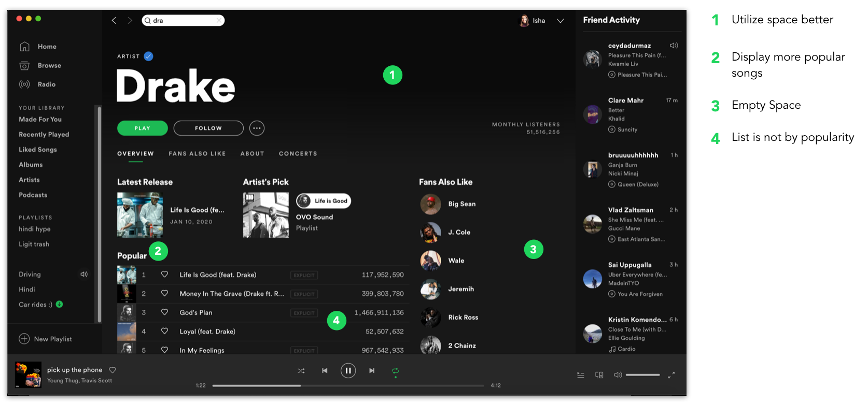
Task: Open Made For You library section
Action: 40,119
